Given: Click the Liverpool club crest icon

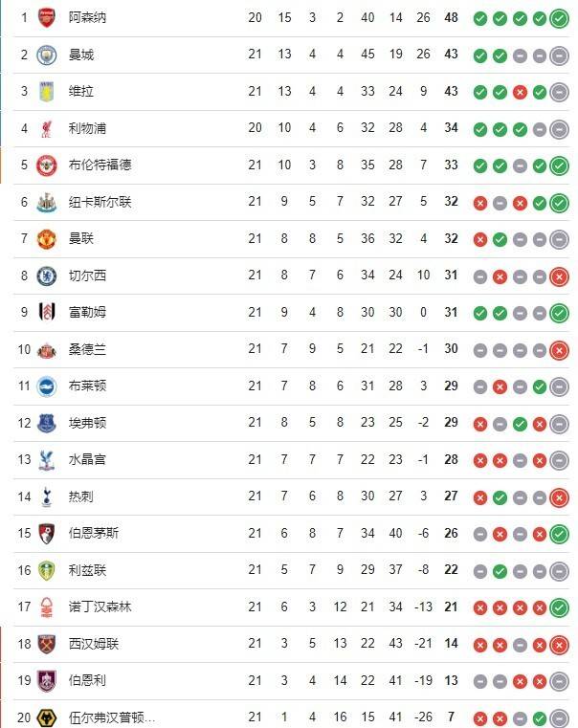Looking at the screenshot, I should 46,128.
